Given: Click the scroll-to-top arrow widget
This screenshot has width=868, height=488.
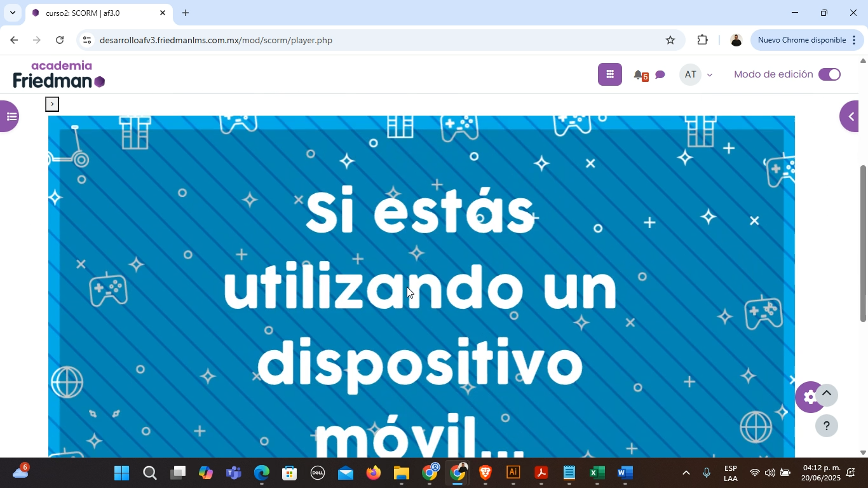Looking at the screenshot, I should pos(827,395).
